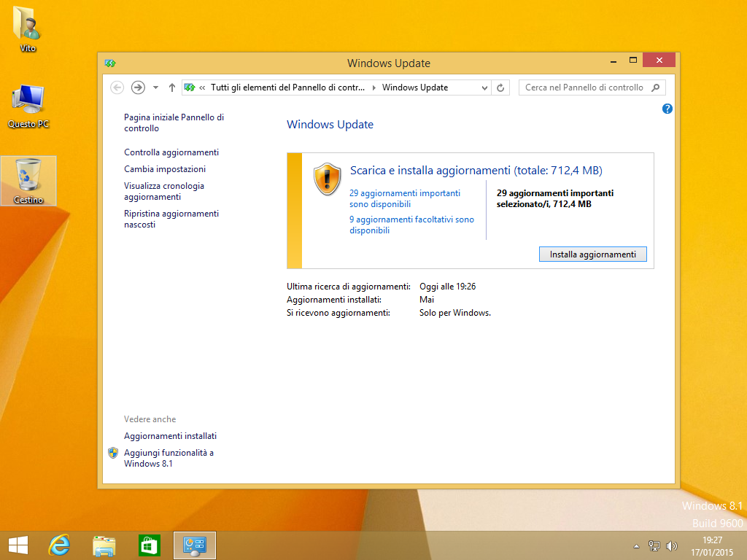The width and height of the screenshot is (747, 560).
Task: Click the Control Panel taskbar button
Action: tap(194, 545)
